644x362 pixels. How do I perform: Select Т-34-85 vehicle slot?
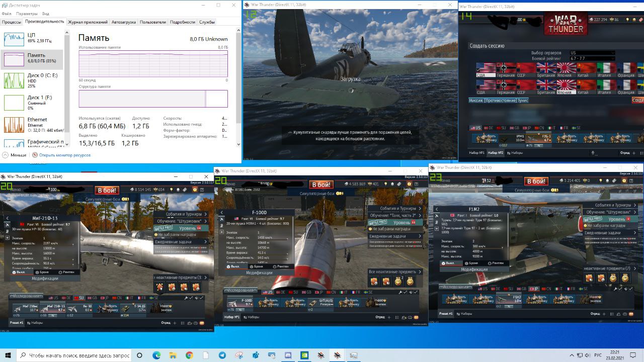[133, 308]
